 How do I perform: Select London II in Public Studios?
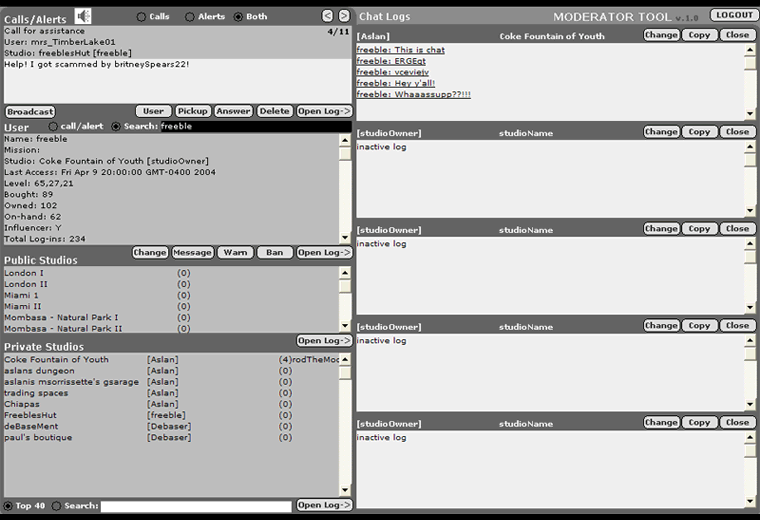click(x=171, y=284)
